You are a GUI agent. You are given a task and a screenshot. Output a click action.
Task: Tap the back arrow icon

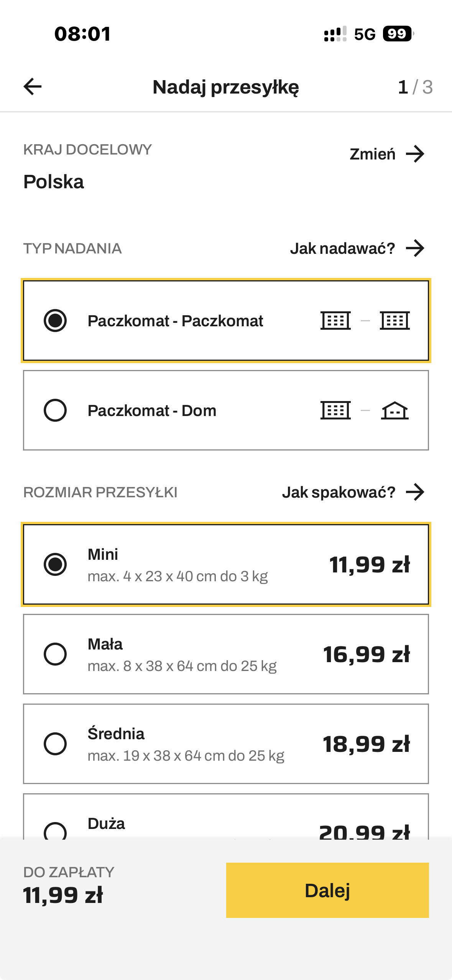point(33,87)
